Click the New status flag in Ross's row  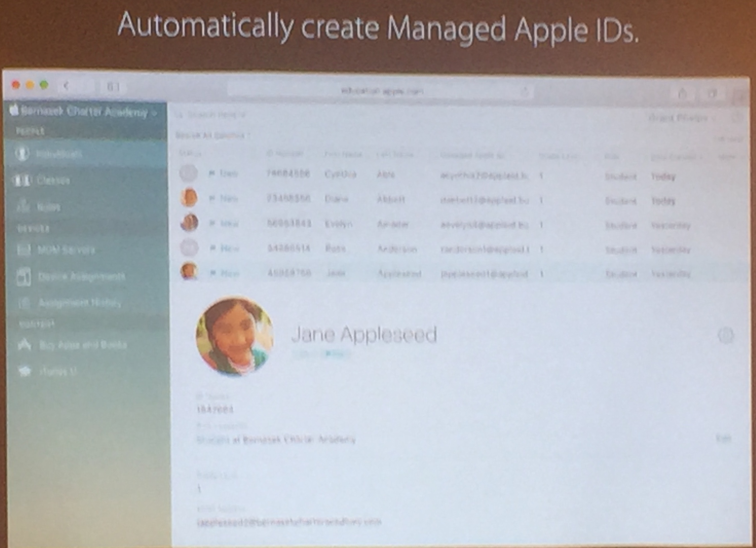(x=225, y=249)
